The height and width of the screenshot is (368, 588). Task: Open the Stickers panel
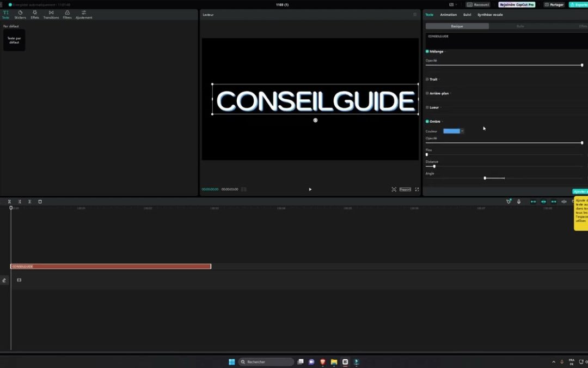coord(20,15)
